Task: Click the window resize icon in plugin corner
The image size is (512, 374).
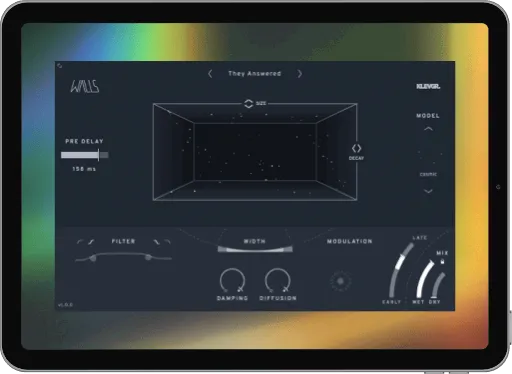Action: (60, 66)
